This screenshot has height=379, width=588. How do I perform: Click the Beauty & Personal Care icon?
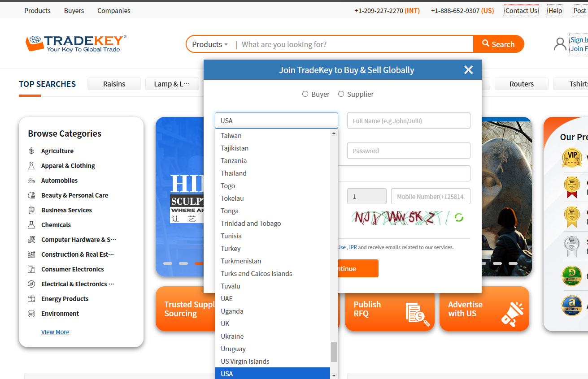[x=31, y=195]
